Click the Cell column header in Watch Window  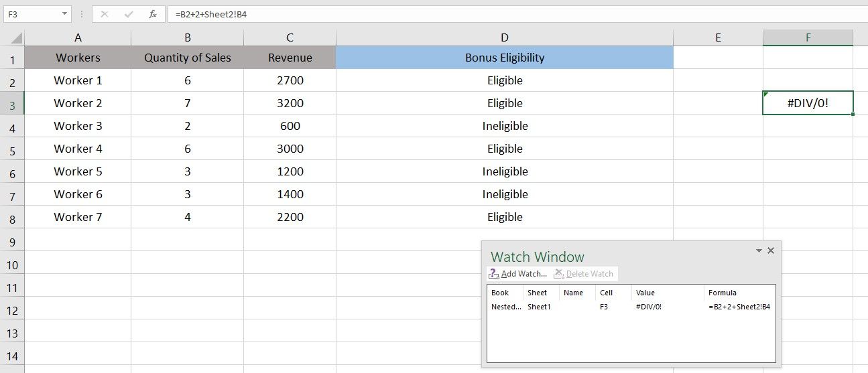coord(614,293)
